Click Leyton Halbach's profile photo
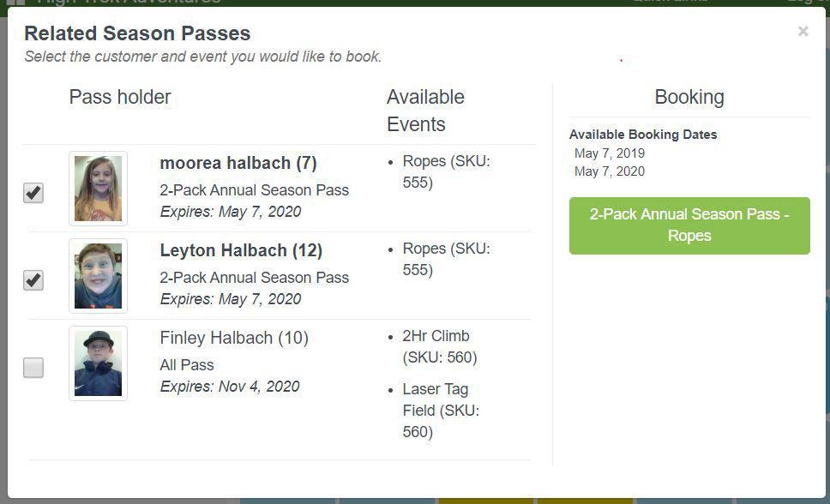This screenshot has width=830, height=504. (98, 276)
